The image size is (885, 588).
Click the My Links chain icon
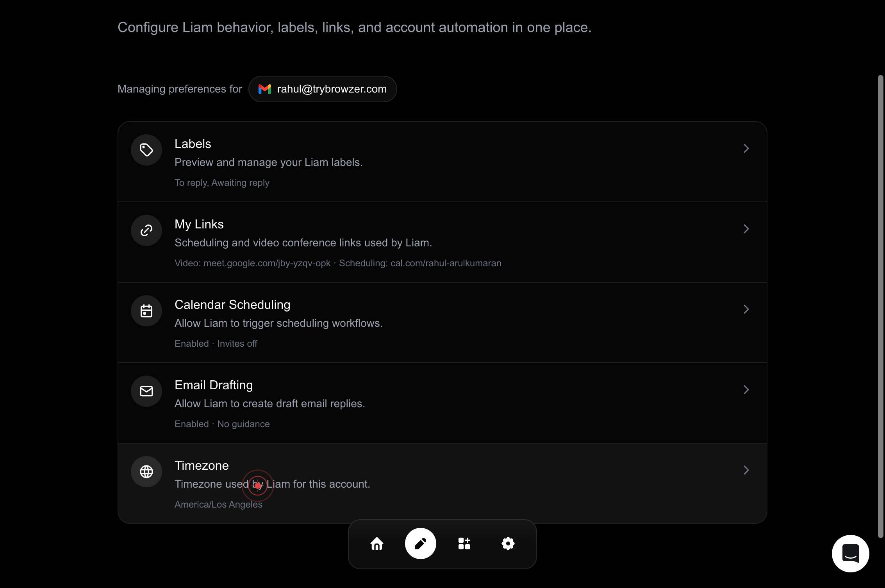(146, 230)
